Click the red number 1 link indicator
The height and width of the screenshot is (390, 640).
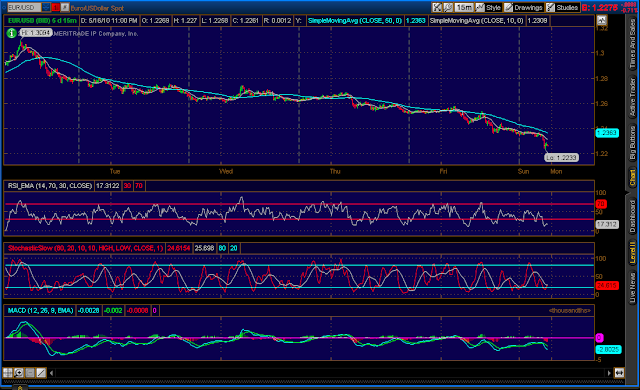[x=55, y=7]
